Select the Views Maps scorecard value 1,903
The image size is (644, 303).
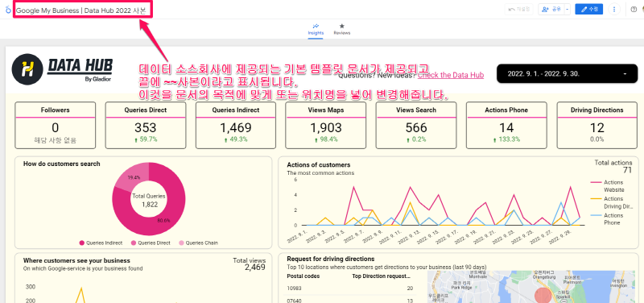tap(326, 127)
